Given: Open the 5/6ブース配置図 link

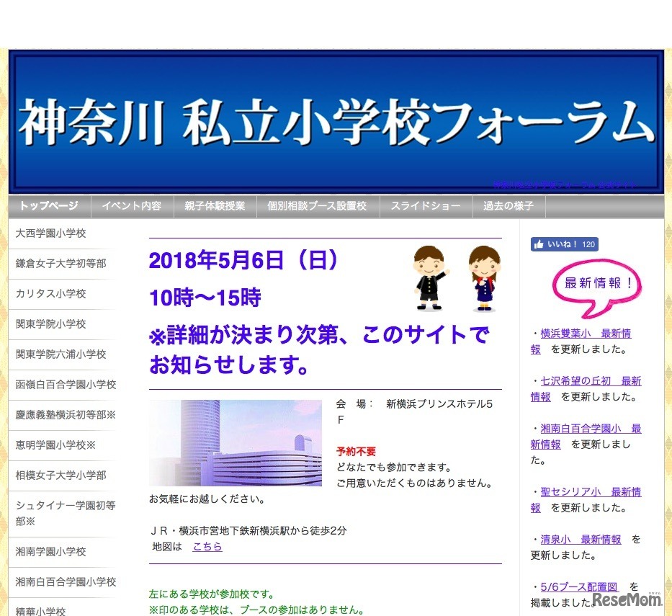Looking at the screenshot, I should tap(578, 586).
